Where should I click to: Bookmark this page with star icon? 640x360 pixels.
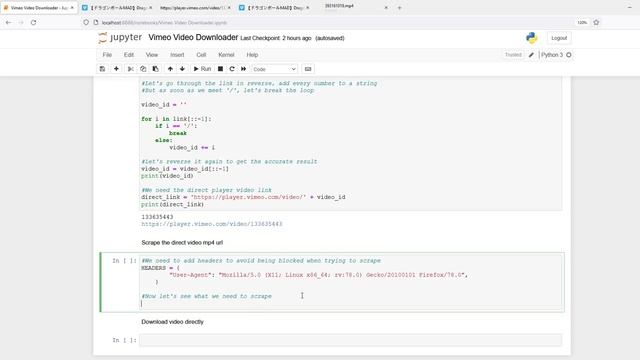[596, 22]
